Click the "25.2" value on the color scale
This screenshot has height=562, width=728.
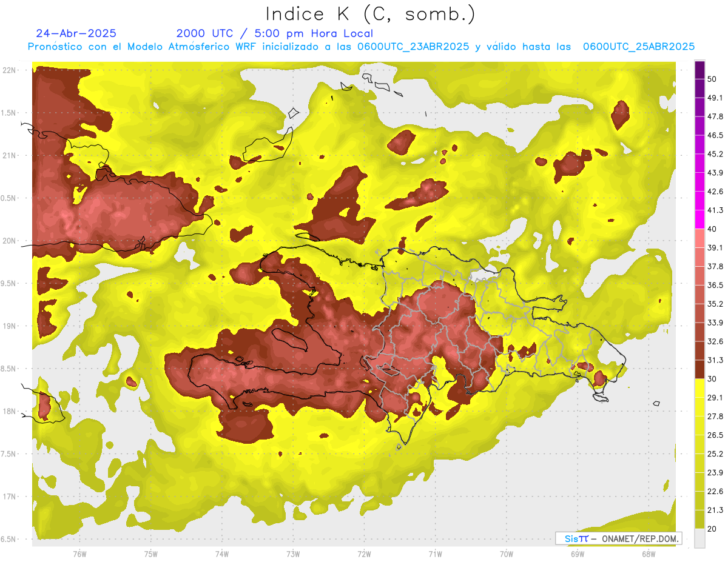coord(715,453)
